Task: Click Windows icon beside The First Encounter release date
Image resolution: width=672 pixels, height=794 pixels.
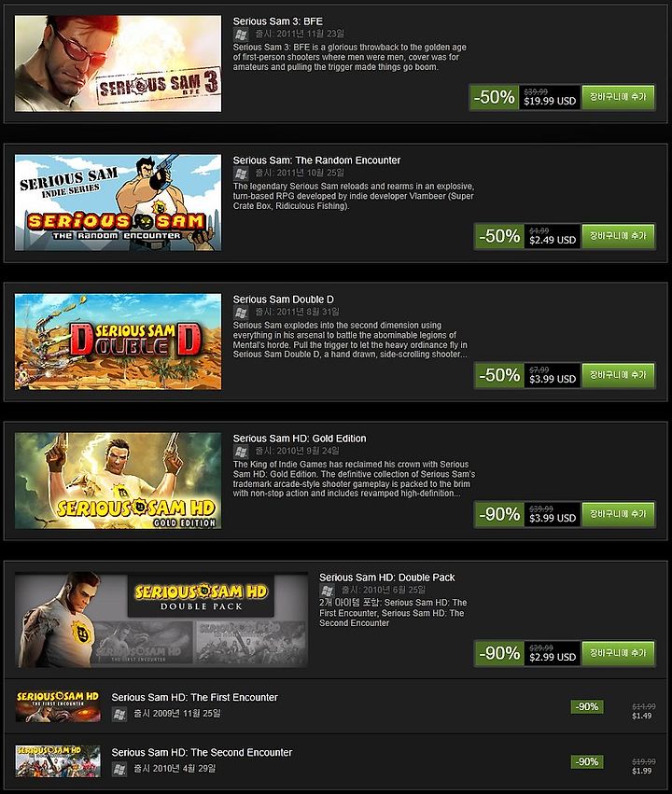Action: pos(119,714)
